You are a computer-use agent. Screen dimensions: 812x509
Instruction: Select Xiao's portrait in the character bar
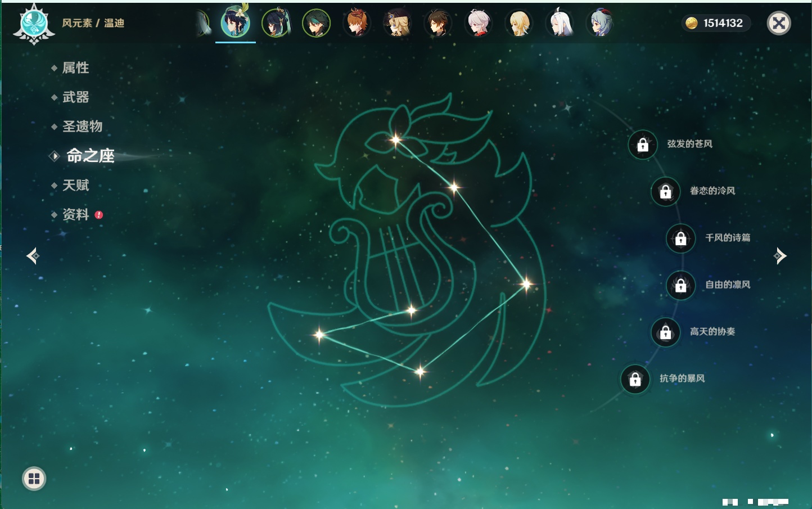click(317, 24)
